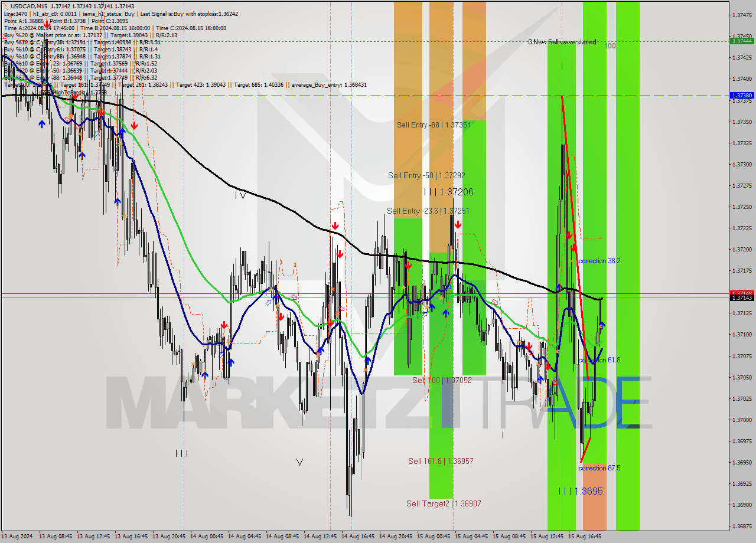756x543 pixels.
Task: Click the "correction 87.5" label
Action: click(x=599, y=468)
